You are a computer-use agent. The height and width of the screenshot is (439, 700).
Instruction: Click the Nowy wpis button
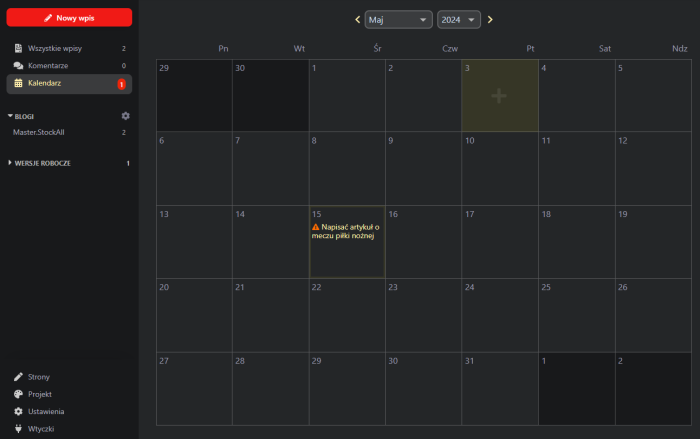click(69, 17)
